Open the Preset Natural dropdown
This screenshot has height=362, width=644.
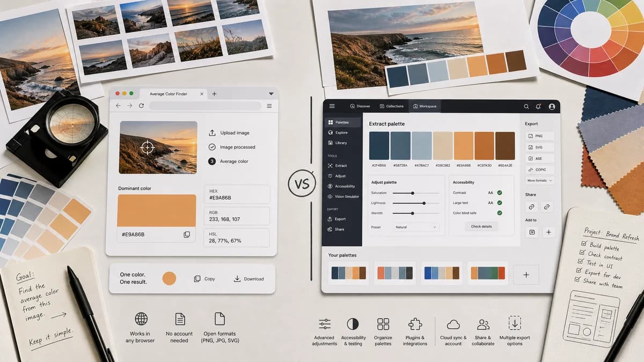[x=416, y=227]
